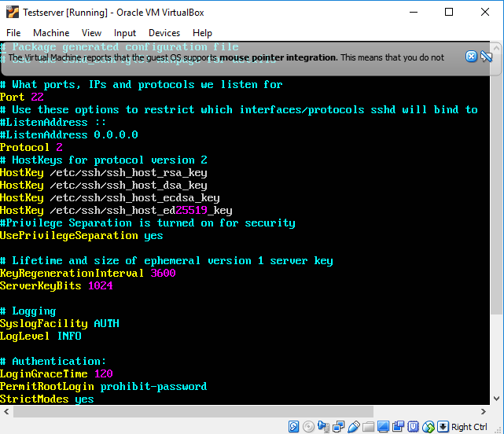This screenshot has height=434, width=504.
Task: Click the '# Authentication:' comment line
Action: [53, 362]
